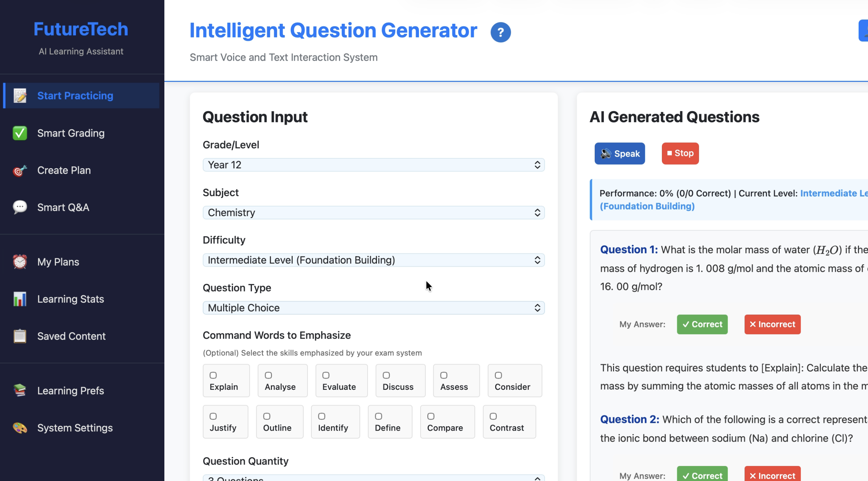Click the Saved Content clipboard icon
Screen dimensions: 868x481
(x=20, y=336)
